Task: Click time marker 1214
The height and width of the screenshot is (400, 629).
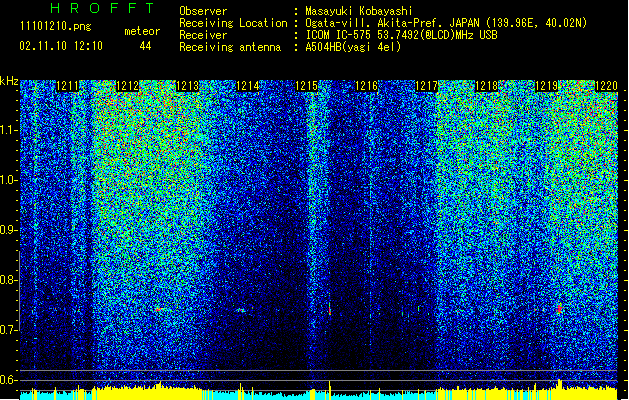Action: tap(248, 86)
